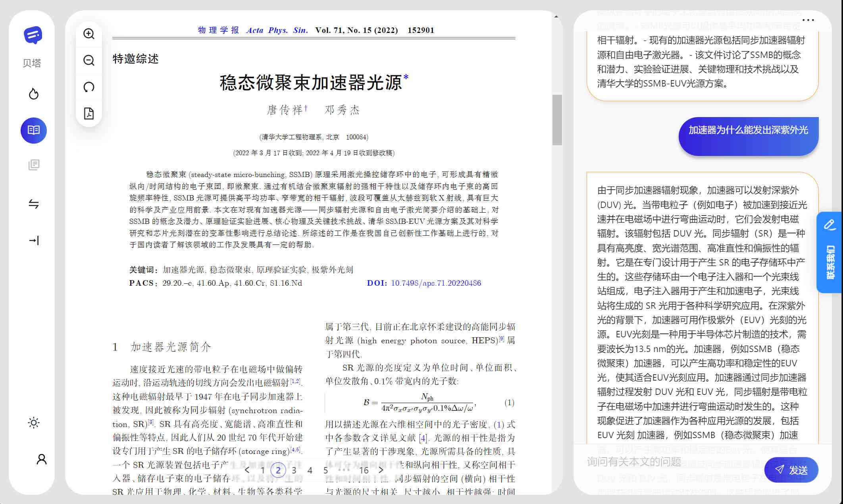Select page 5 in pagination

(x=326, y=470)
